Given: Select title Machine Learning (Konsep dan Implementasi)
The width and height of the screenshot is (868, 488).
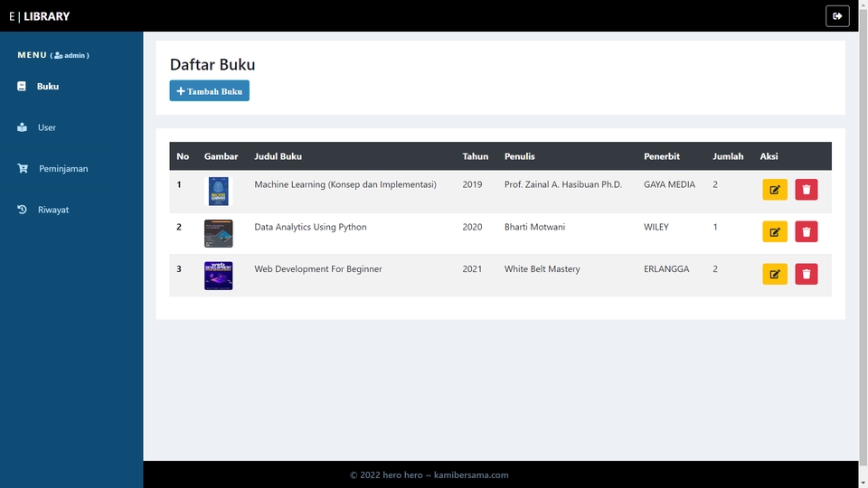Looking at the screenshot, I should (x=344, y=184).
